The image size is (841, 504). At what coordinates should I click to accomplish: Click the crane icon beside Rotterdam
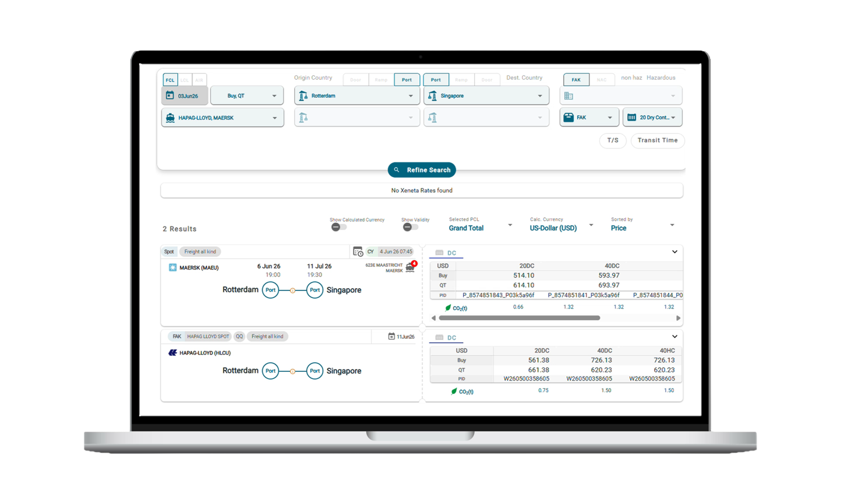(x=303, y=95)
